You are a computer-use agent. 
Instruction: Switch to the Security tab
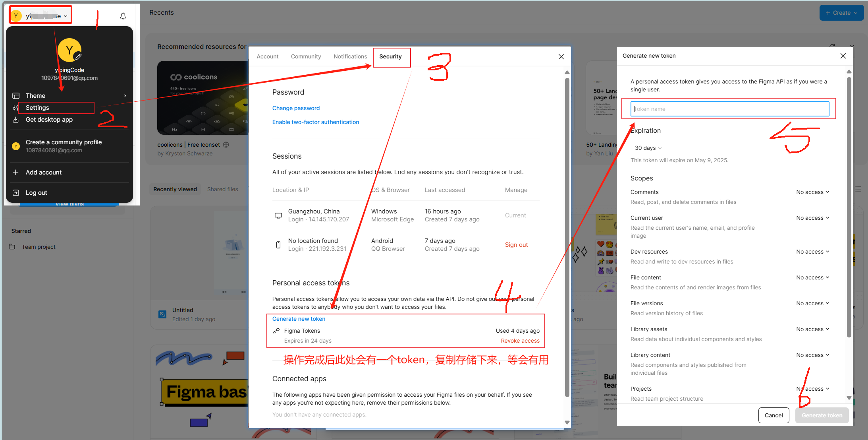pos(390,57)
